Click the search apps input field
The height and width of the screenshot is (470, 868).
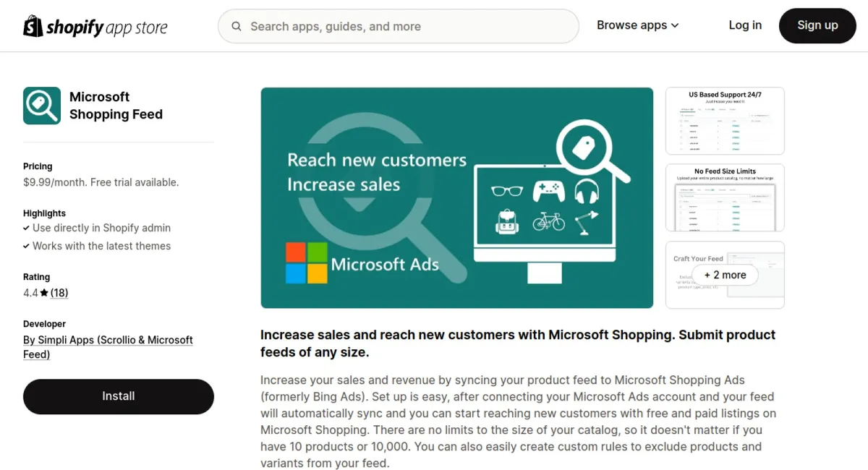coord(398,26)
